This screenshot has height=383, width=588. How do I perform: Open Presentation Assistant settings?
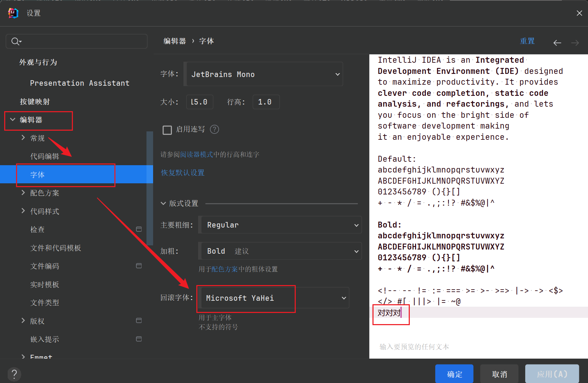pos(80,83)
